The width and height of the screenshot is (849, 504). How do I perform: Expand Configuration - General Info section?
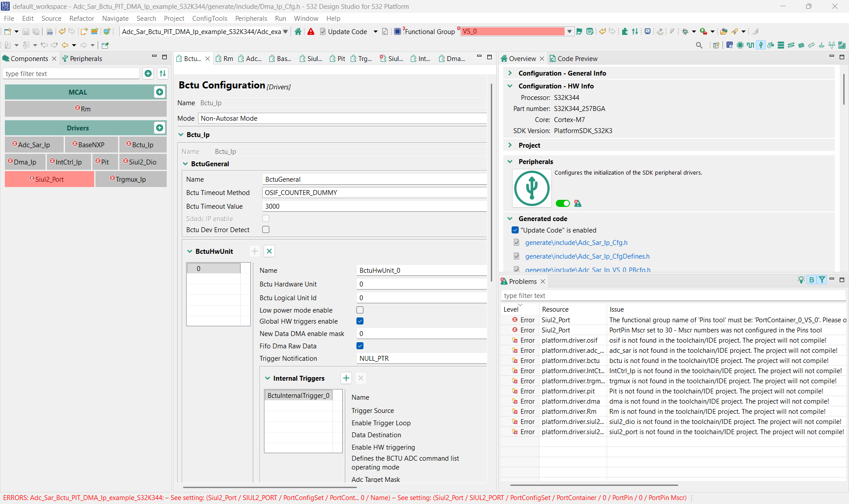coord(510,73)
